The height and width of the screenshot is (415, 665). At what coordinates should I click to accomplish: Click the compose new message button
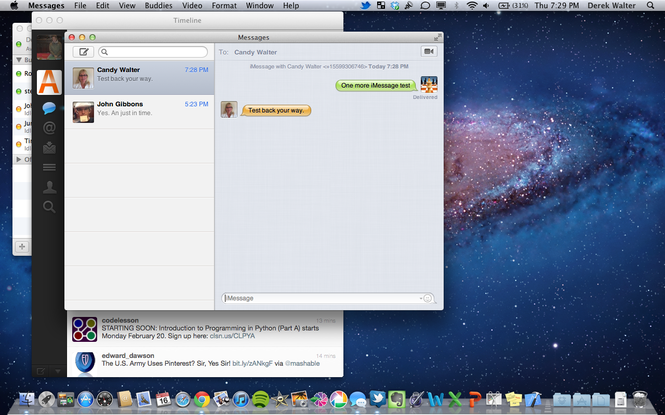(84, 51)
